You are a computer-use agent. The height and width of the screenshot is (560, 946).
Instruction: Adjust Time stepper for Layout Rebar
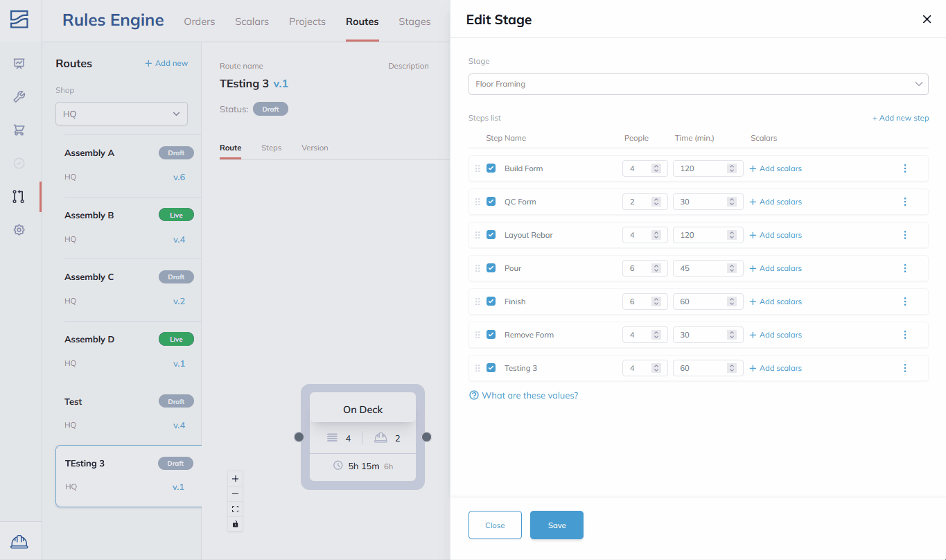(732, 235)
